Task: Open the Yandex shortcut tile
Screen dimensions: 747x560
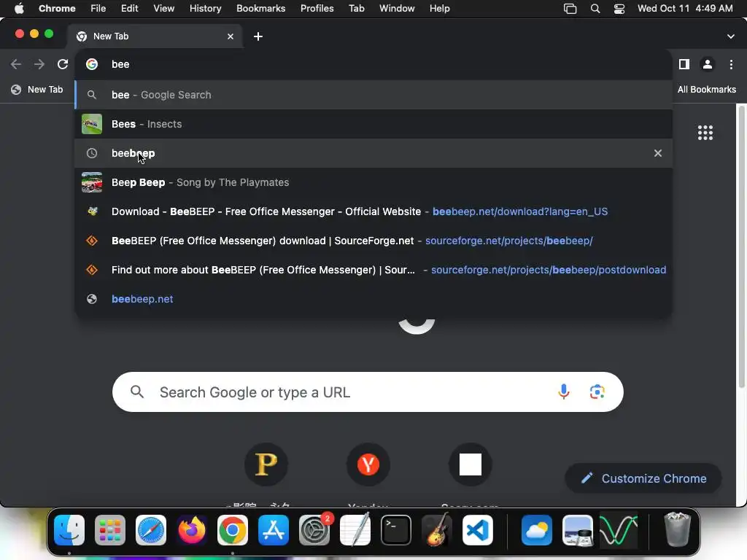Action: [x=368, y=464]
